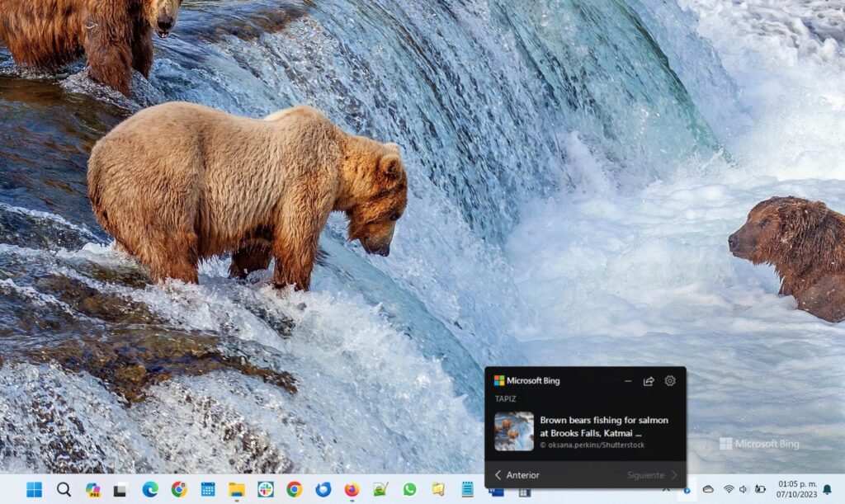Click the wallpaper thumbnail in the Bing widget
The width and height of the screenshot is (845, 504).
tap(513, 430)
